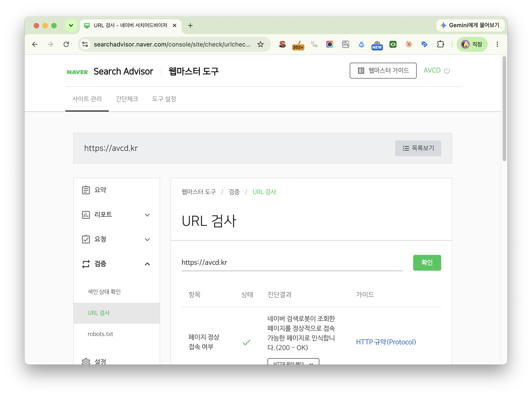Click 웹마스터 도구 header text
The image size is (532, 397).
point(193,71)
